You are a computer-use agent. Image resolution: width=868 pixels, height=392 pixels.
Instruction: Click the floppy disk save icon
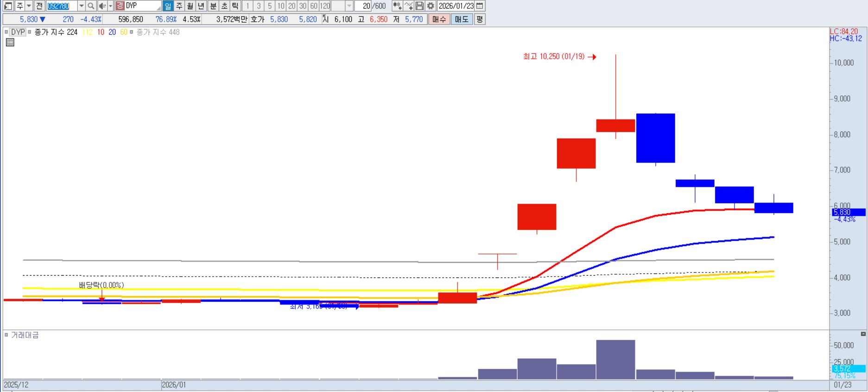tap(419, 6)
